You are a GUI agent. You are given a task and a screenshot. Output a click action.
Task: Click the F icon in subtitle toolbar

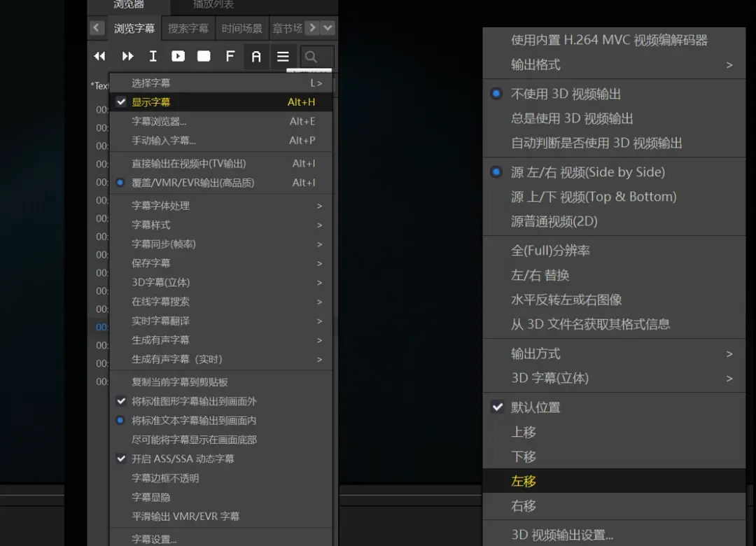pyautogui.click(x=230, y=56)
